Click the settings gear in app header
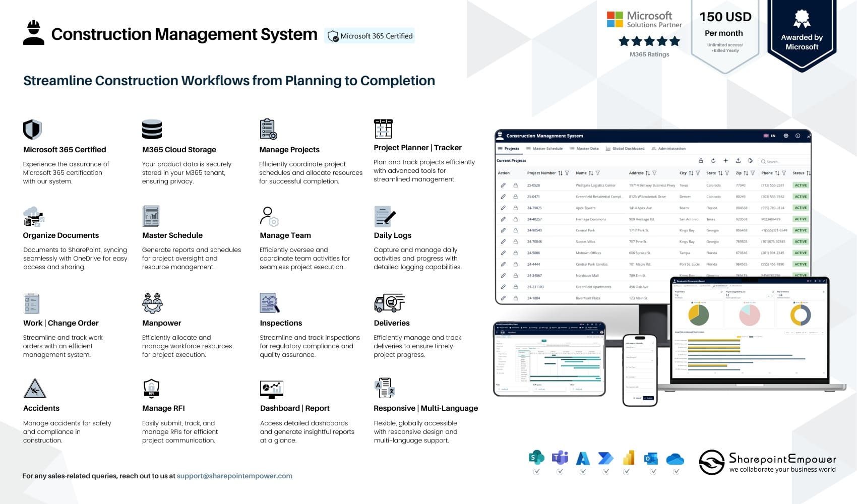 tap(786, 136)
